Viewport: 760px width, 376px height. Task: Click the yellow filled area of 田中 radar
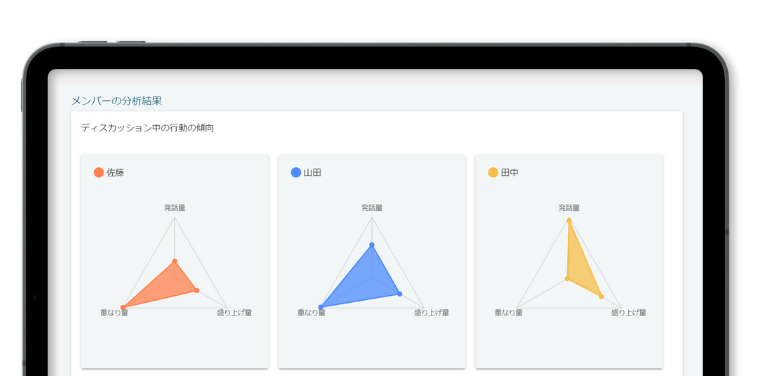pos(577,266)
